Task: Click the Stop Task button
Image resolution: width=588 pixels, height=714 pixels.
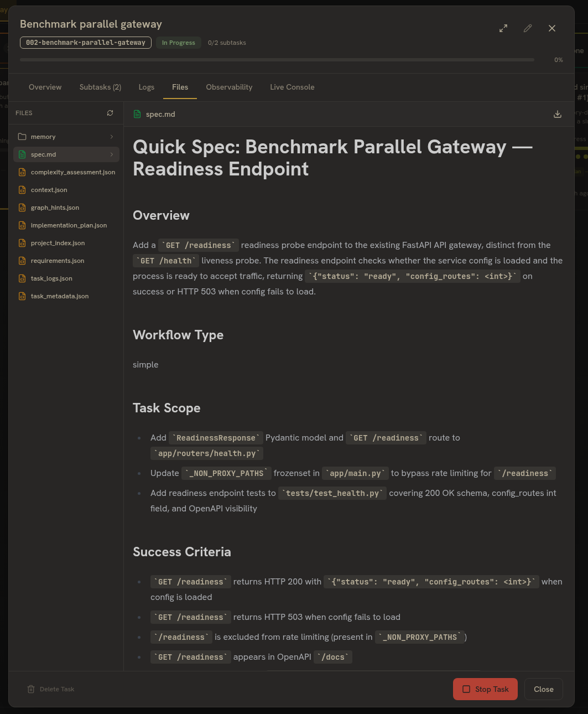Action: coord(485,689)
